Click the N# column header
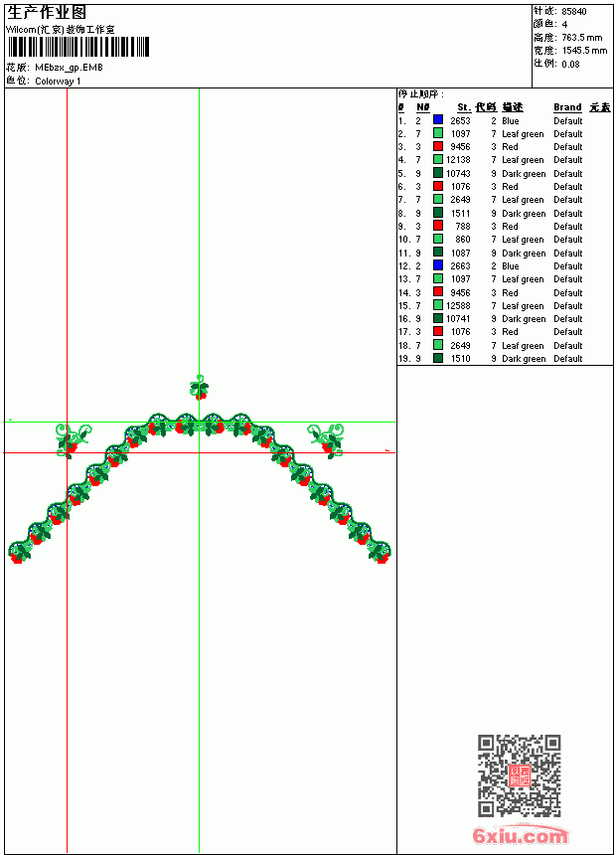Viewport: 616px width, 855px height. click(x=422, y=107)
